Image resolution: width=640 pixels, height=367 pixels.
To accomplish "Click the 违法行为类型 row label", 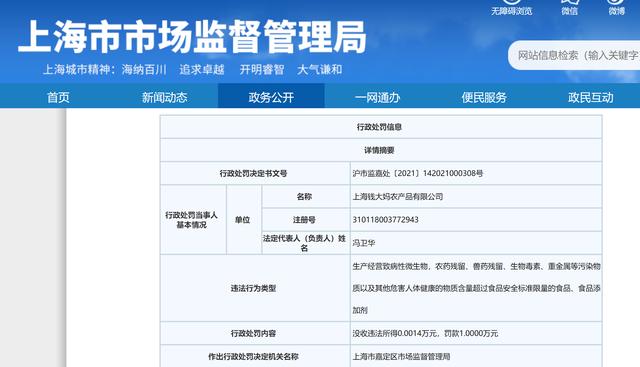I will point(253,288).
